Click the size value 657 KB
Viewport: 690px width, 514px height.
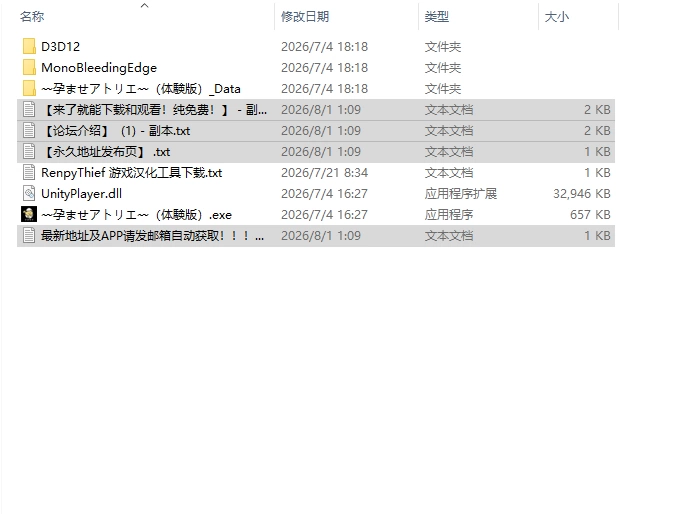pos(591,215)
